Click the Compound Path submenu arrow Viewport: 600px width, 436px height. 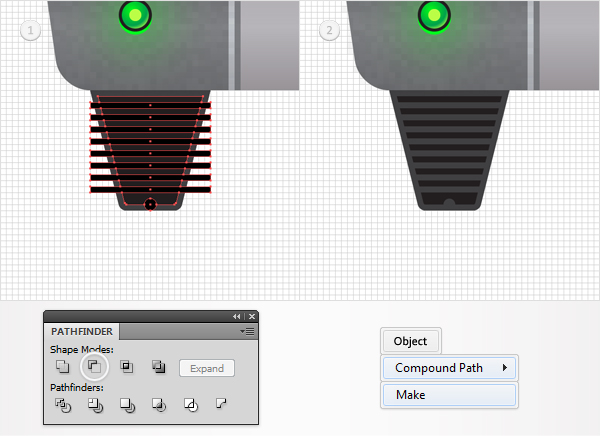tap(505, 368)
